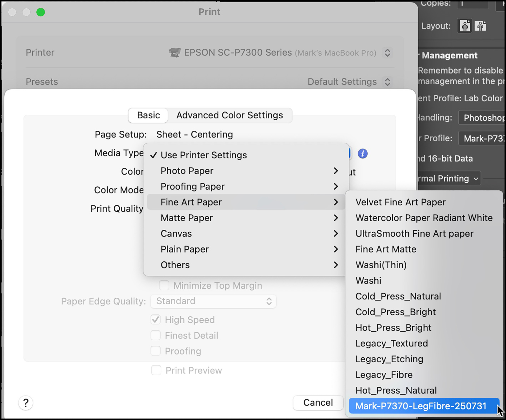Click the green zoom window button
This screenshot has height=420, width=506.
40,12
